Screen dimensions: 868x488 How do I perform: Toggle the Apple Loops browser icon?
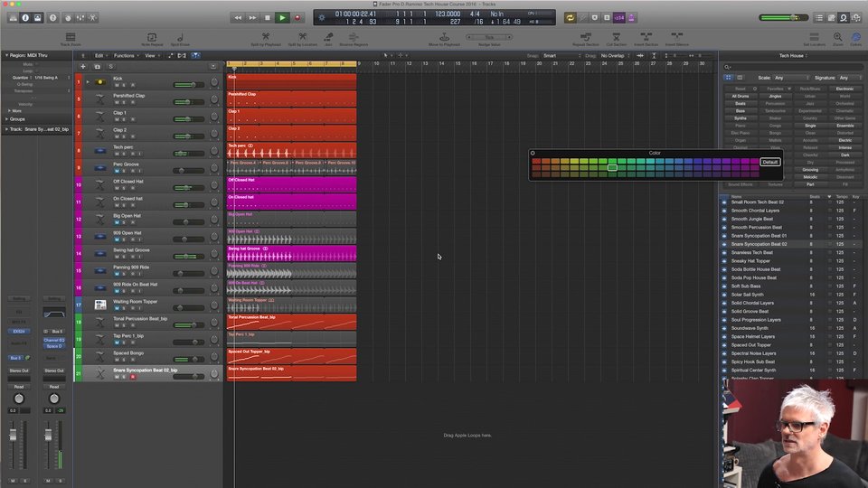[844, 18]
